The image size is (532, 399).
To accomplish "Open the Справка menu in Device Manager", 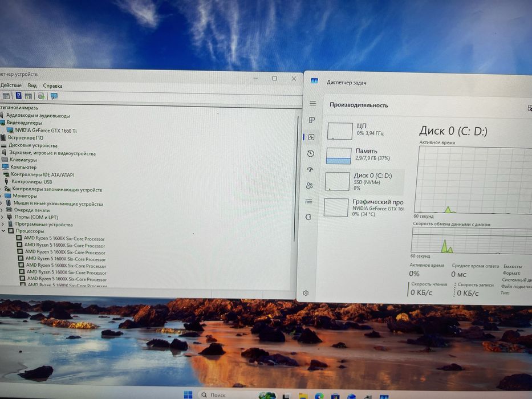I will tap(52, 86).
